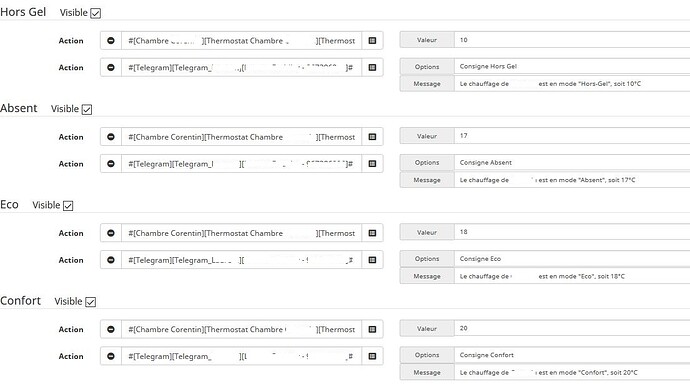Edit the Absent 17°C message field
Image resolution: width=690 pixels, height=389 pixels.
click(x=572, y=180)
